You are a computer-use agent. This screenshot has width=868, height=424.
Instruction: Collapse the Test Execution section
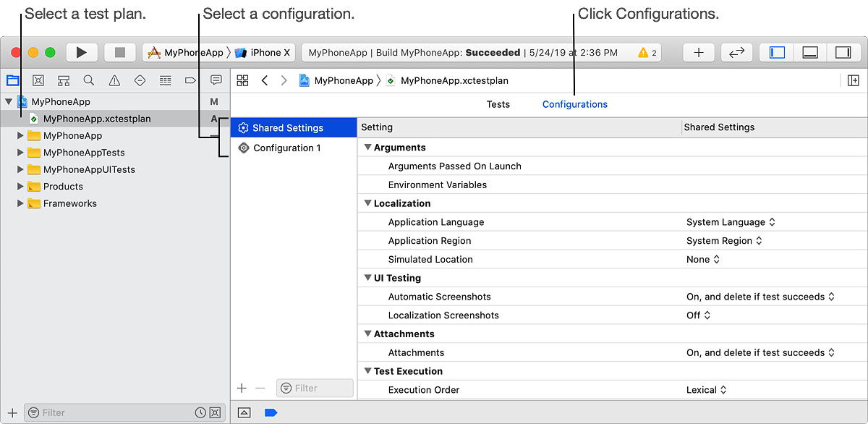pos(367,371)
